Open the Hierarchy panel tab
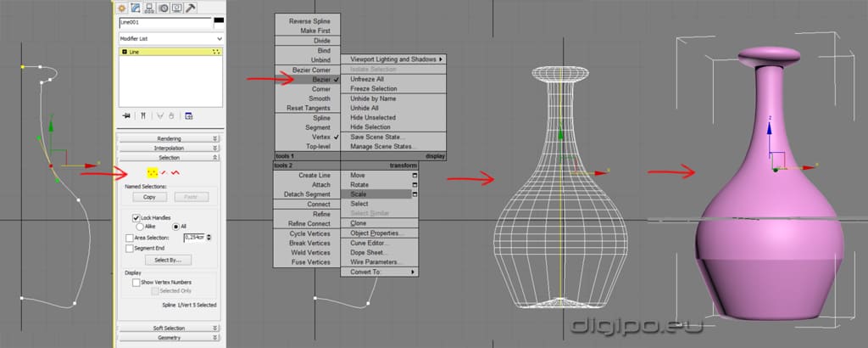This screenshot has width=868, height=348. (x=150, y=8)
